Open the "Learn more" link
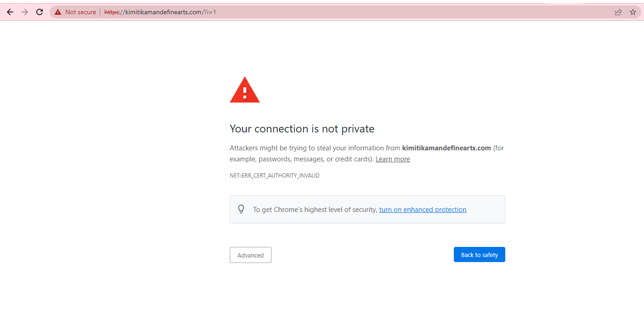This screenshot has width=644, height=320. [393, 159]
